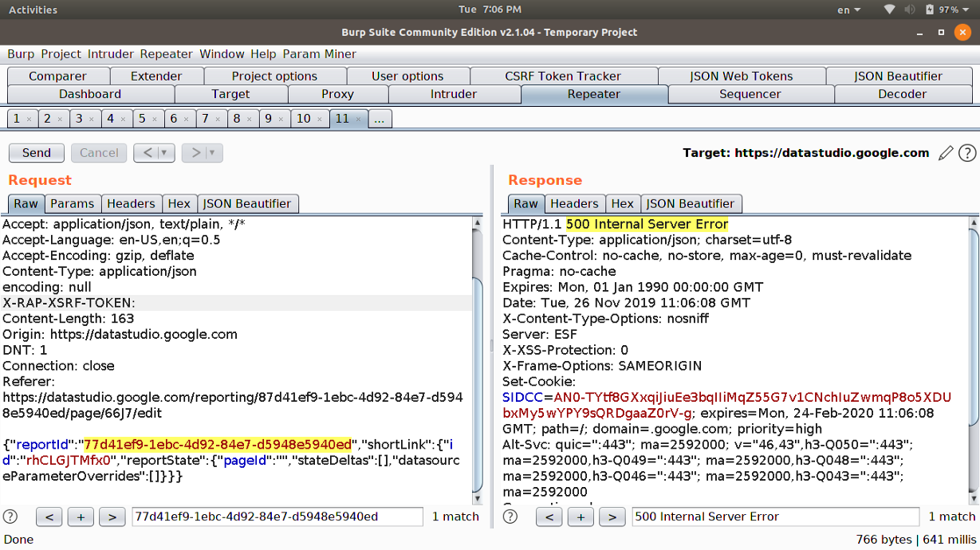Open the Param Miner menu

(319, 54)
